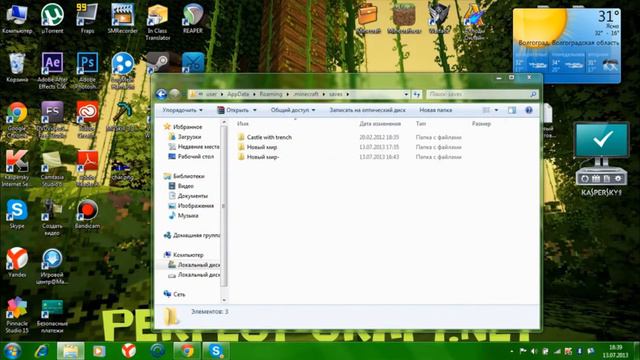The image size is (640, 360).
Task: Select the In Class Translator icon
Action: point(158,22)
